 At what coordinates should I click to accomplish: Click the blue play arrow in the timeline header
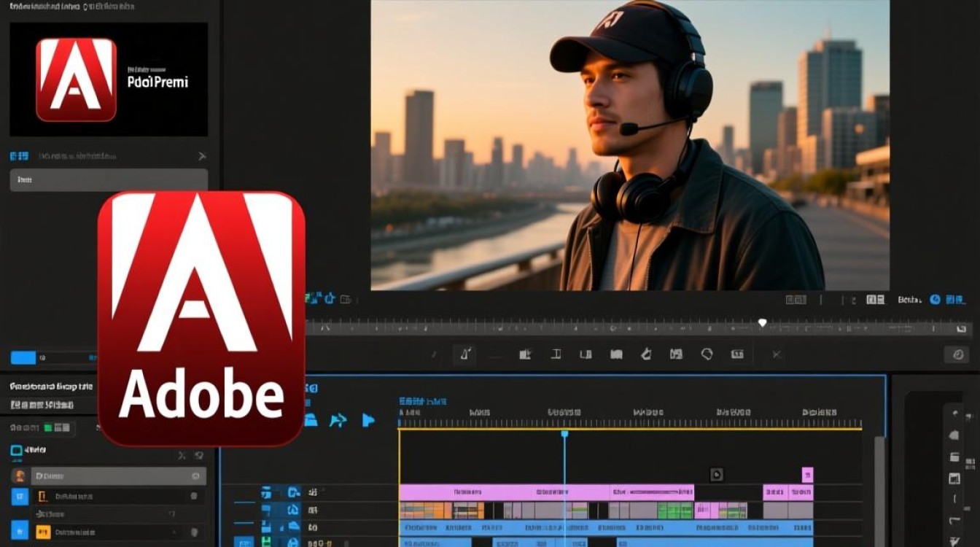point(368,420)
